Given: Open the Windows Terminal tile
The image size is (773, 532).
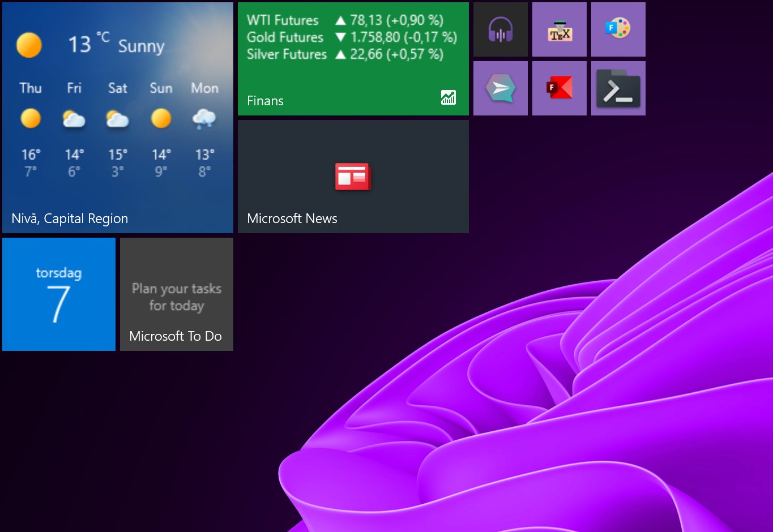Looking at the screenshot, I should (618, 88).
